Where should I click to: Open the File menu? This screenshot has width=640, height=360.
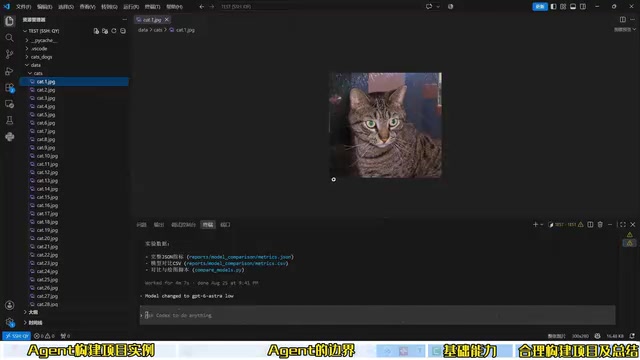[x=23, y=7]
